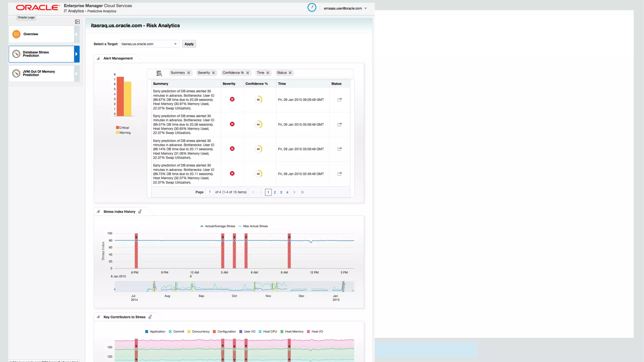
Task: Click critical severity icon in first alert row
Action: 232,99
